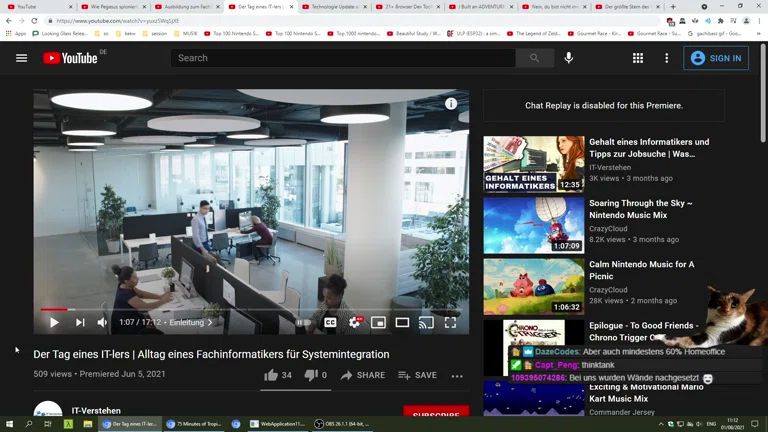
Task: Switch the player to miniplayer mode
Action: point(378,323)
